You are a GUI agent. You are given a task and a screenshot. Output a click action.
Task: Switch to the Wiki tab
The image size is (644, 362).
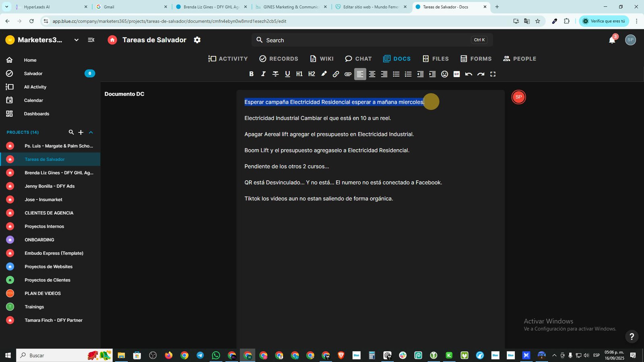tap(322, 59)
